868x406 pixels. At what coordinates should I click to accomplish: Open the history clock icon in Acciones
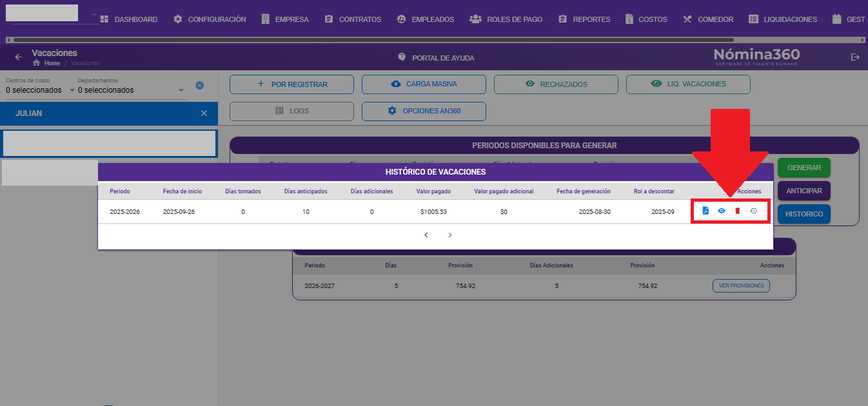[753, 211]
